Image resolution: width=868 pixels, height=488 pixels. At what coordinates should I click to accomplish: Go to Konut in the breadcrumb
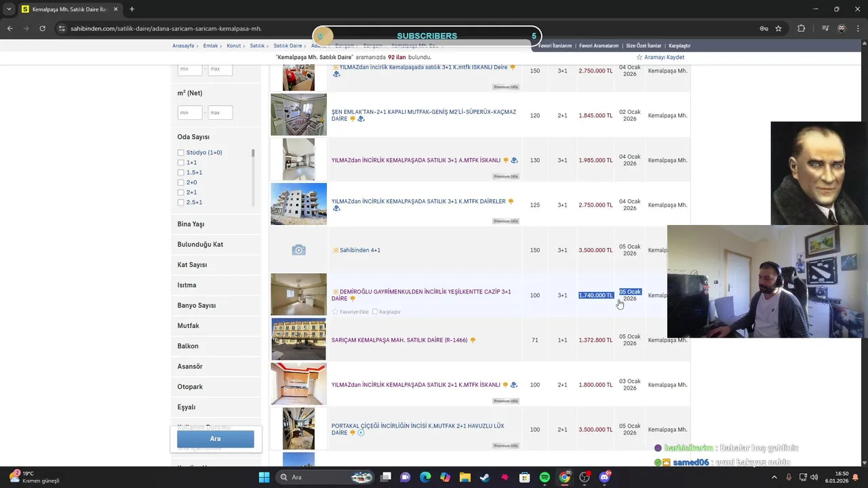point(234,46)
